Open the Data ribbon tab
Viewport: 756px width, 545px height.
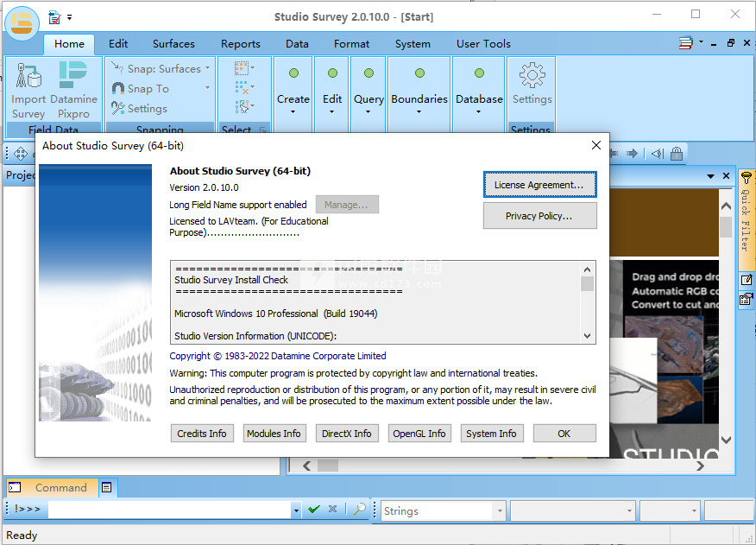click(297, 44)
